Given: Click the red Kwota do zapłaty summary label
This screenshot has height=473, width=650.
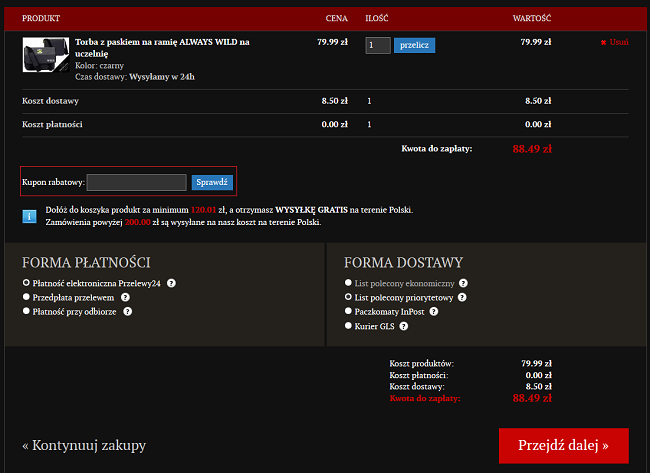Looking at the screenshot, I should [x=425, y=398].
